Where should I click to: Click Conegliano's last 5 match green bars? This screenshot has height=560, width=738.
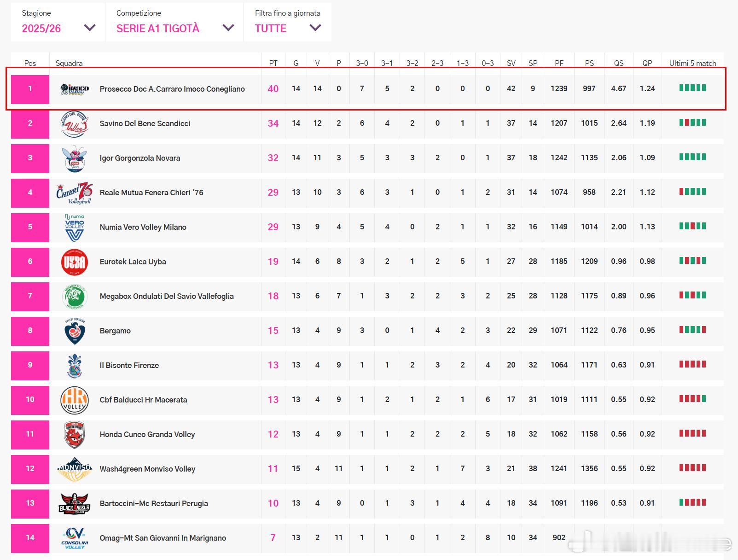pyautogui.click(x=692, y=88)
